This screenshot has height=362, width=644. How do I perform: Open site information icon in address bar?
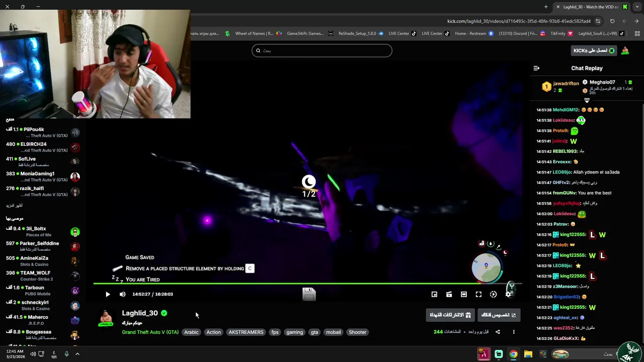(598, 21)
